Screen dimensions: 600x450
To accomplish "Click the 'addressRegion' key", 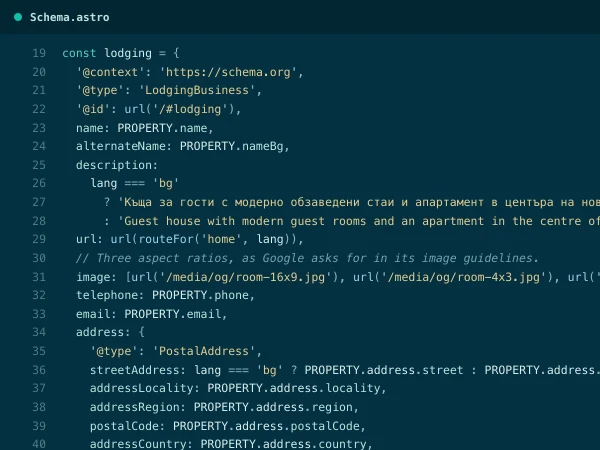I will [x=135, y=407].
